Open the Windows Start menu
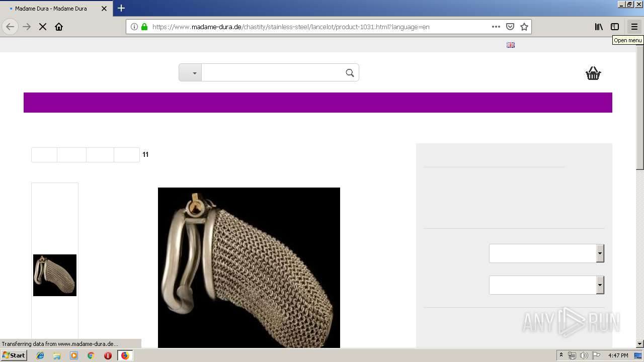Viewport: 644px width, 362px height. [x=14, y=355]
